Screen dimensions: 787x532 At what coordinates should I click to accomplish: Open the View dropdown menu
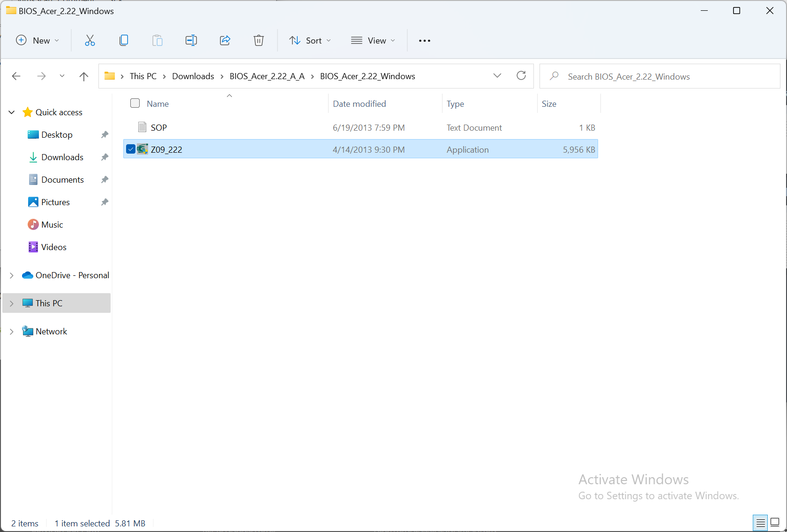tap(373, 41)
